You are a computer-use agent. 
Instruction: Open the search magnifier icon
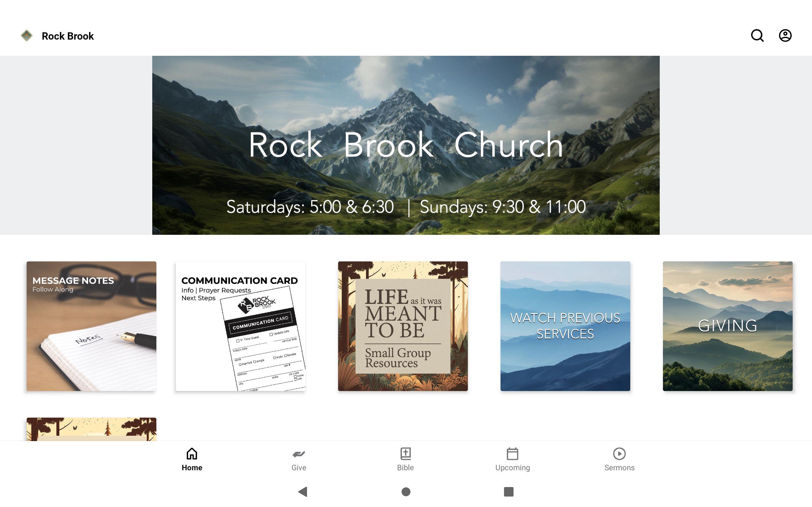tap(757, 35)
